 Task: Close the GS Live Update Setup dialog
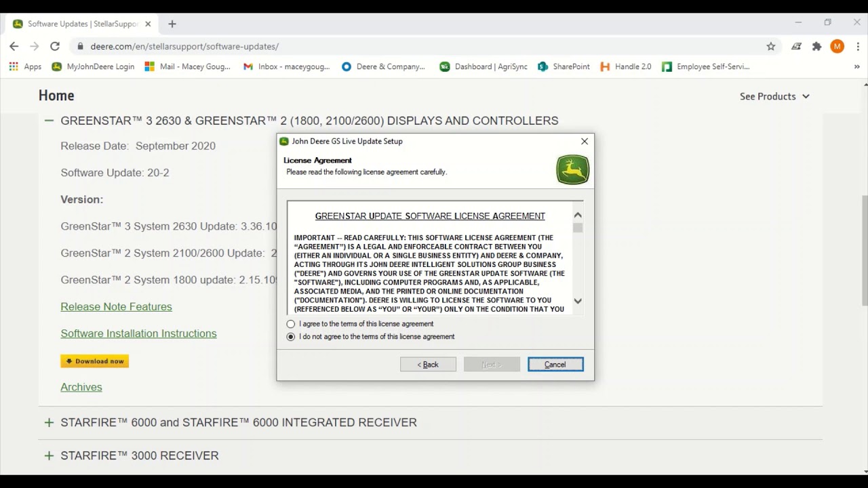click(x=585, y=141)
